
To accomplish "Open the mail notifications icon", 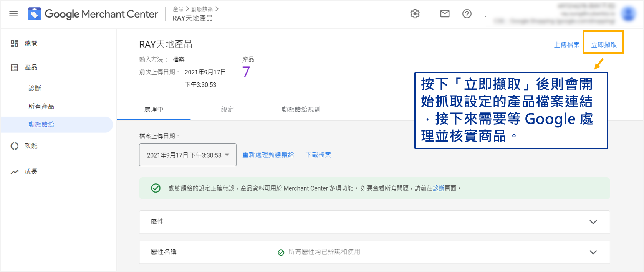I will [x=445, y=14].
